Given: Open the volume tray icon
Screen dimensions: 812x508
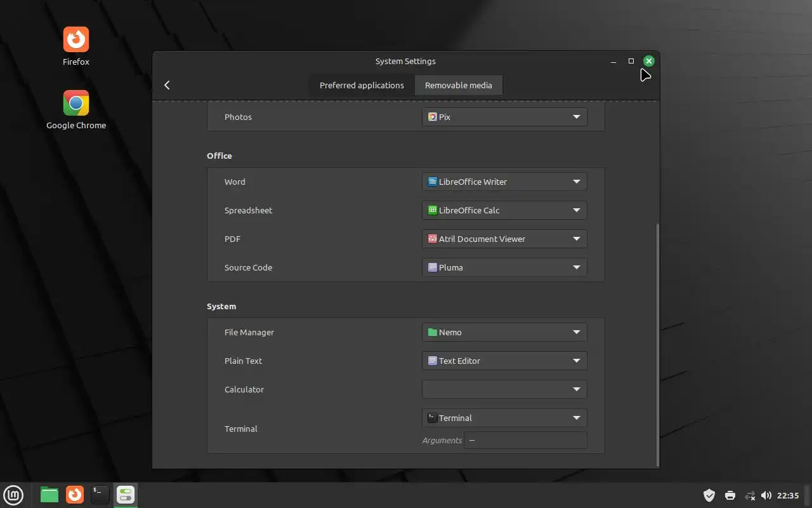Looking at the screenshot, I should (x=766, y=495).
